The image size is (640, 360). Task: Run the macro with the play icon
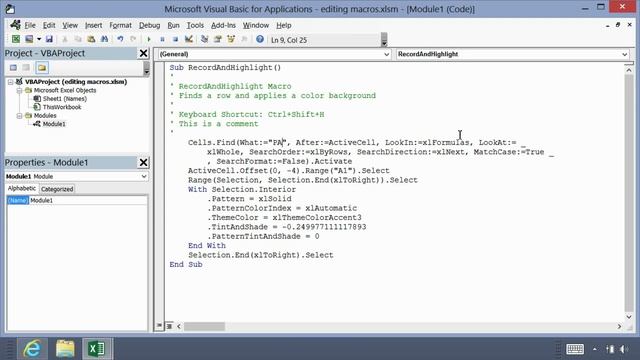coord(149,39)
